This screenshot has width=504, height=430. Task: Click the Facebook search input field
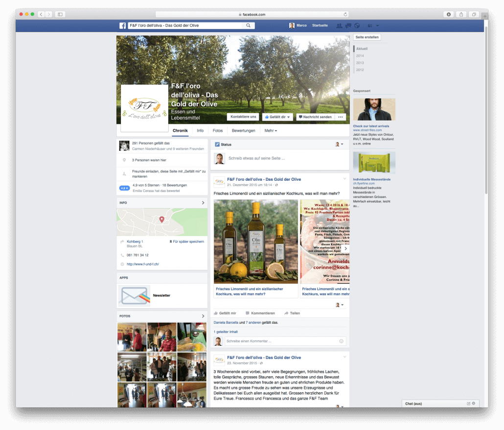[186, 25]
